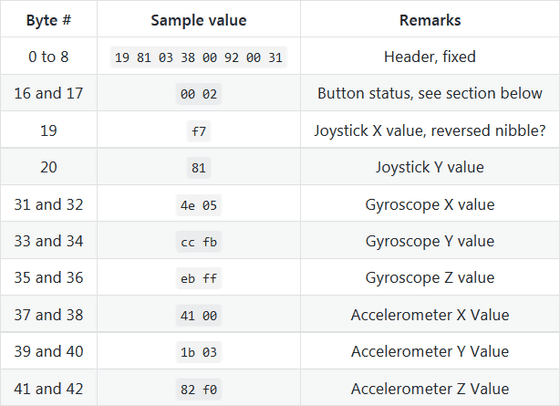
Task: Click the Sample value column header
Action: click(199, 20)
